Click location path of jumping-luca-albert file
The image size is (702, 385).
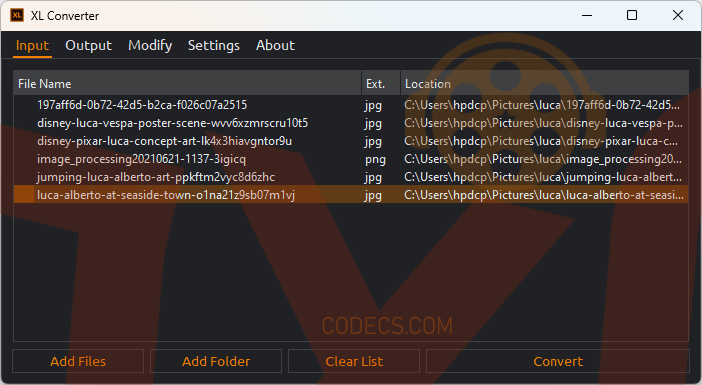[x=543, y=177]
